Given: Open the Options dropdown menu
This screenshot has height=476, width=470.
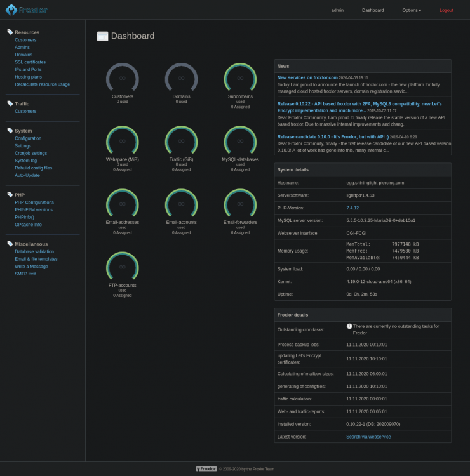Looking at the screenshot, I should (412, 10).
